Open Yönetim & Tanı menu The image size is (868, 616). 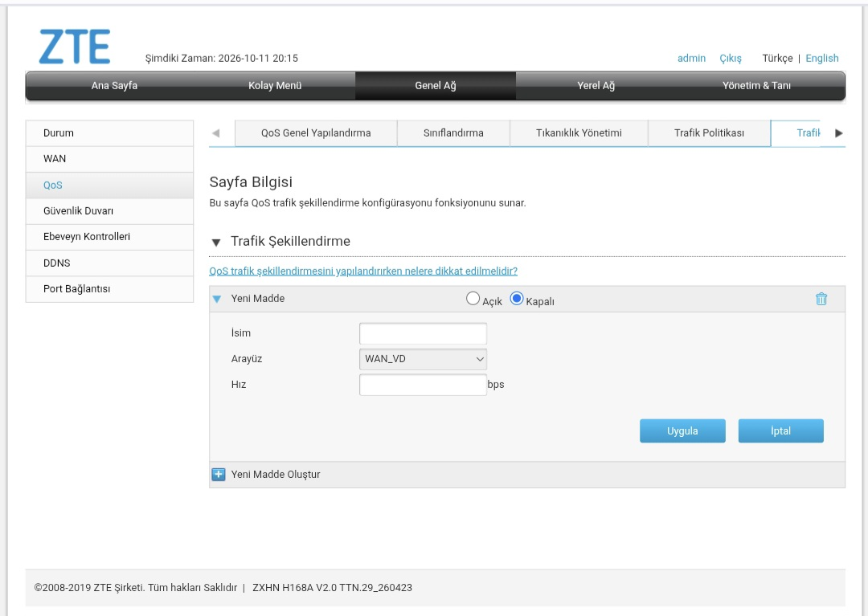pos(756,86)
